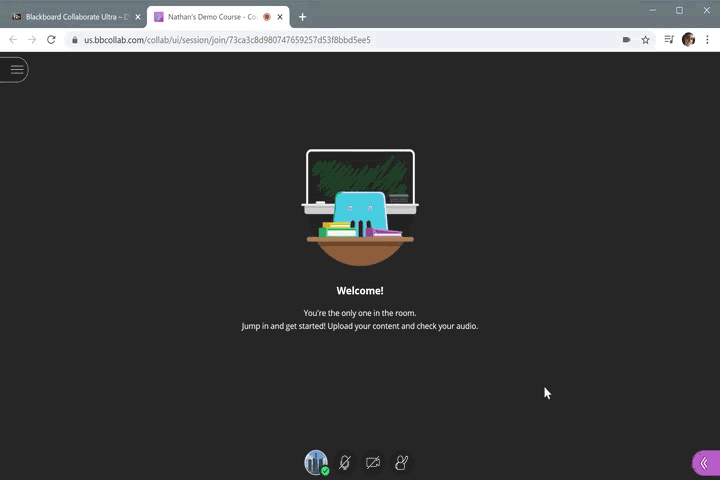Open the Session menu hamburger button
Viewport: 720px width, 480px height.
[x=16, y=69]
